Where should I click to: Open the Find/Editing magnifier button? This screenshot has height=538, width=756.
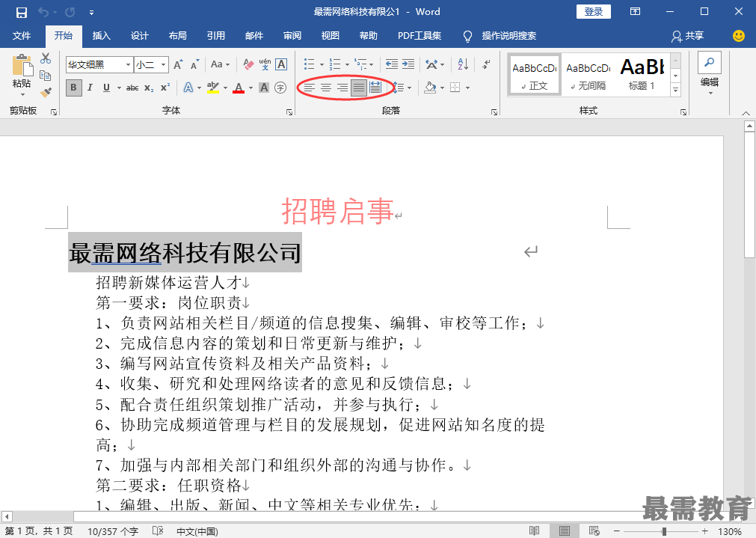(709, 63)
